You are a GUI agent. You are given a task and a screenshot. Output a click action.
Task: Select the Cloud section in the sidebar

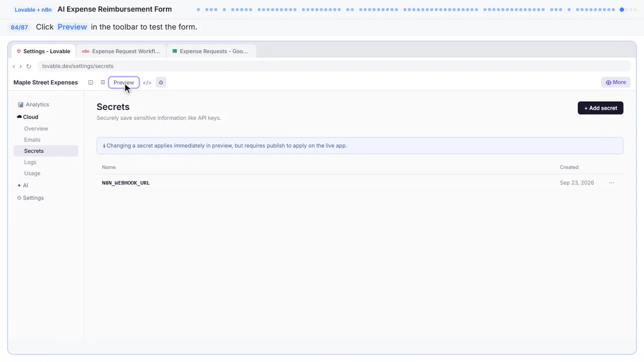pos(28,117)
